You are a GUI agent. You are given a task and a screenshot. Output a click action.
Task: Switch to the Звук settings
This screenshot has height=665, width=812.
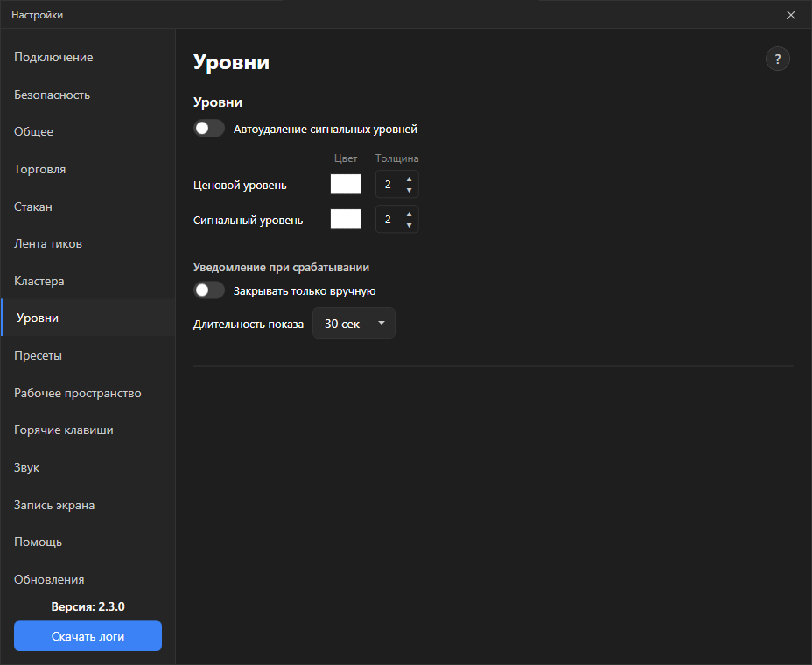click(x=88, y=467)
